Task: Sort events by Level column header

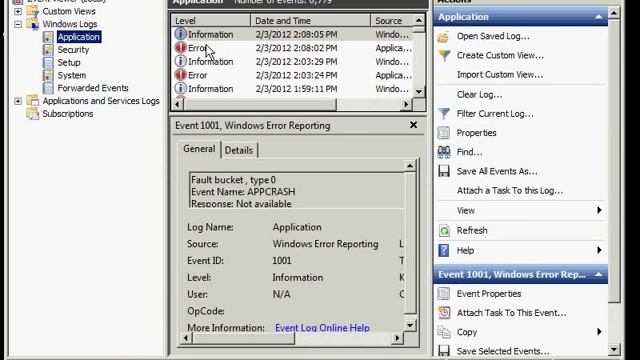Action: (211, 20)
